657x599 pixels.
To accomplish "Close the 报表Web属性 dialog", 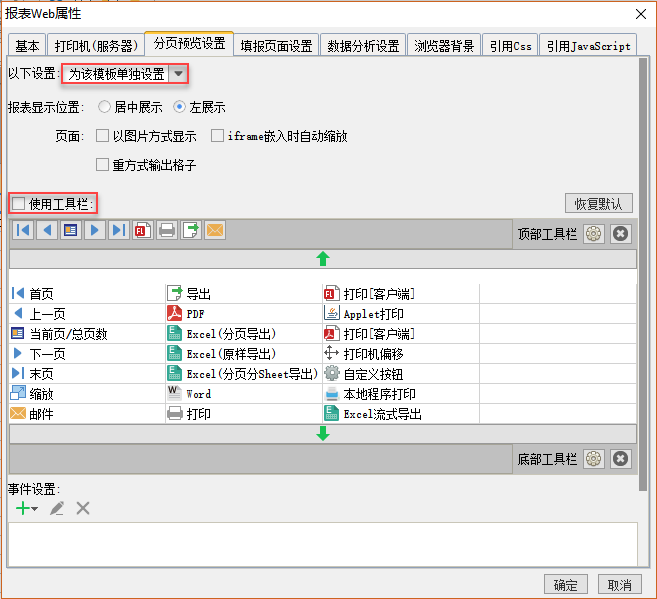I will [x=641, y=14].
